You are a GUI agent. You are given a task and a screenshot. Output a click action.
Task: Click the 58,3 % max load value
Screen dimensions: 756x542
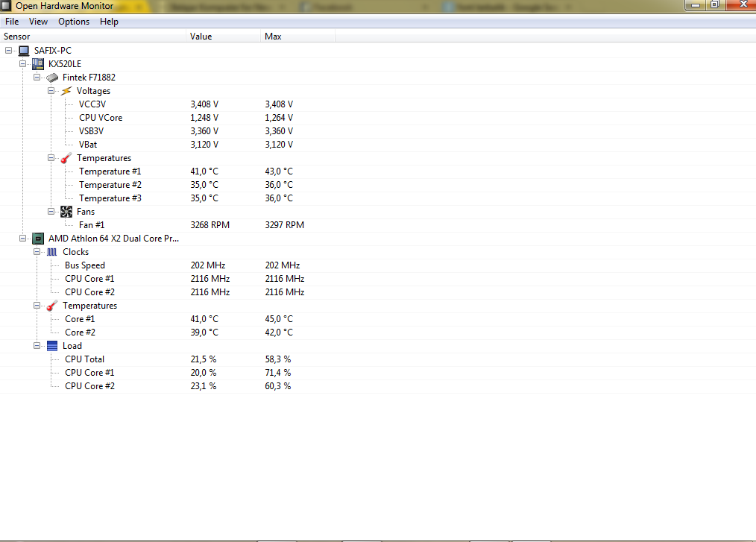278,359
